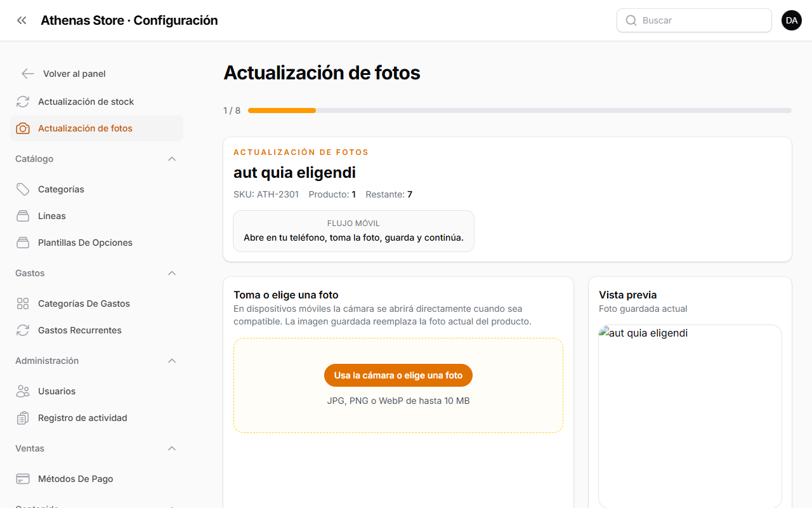Select Actualización de fotos menu item
The width and height of the screenshot is (812, 508).
(96, 128)
